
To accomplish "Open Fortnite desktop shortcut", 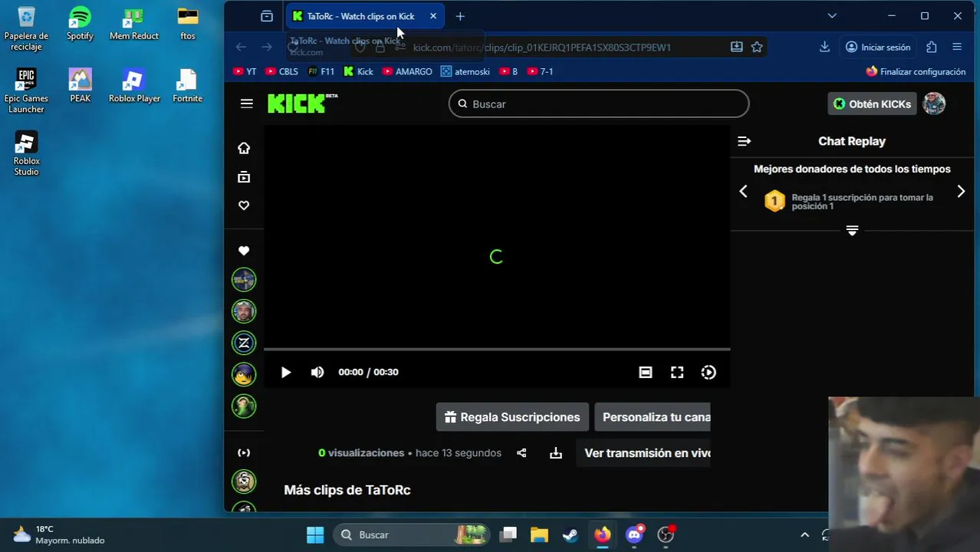I will (x=187, y=85).
